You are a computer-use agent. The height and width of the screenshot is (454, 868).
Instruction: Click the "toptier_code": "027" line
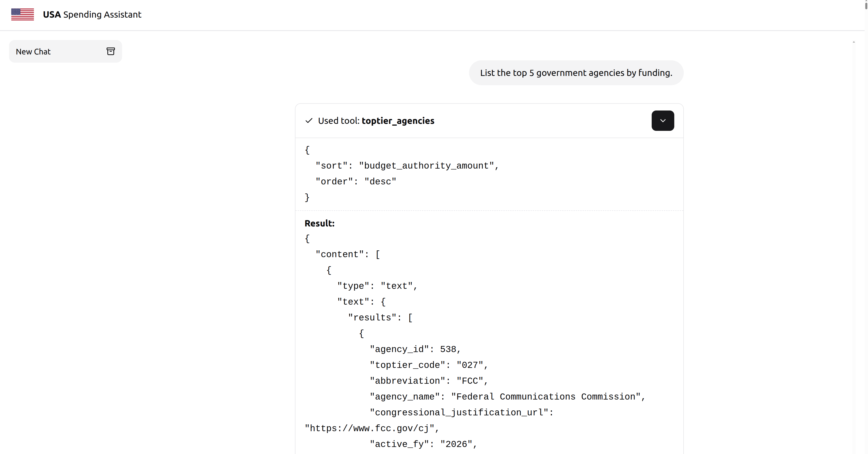tap(429, 365)
